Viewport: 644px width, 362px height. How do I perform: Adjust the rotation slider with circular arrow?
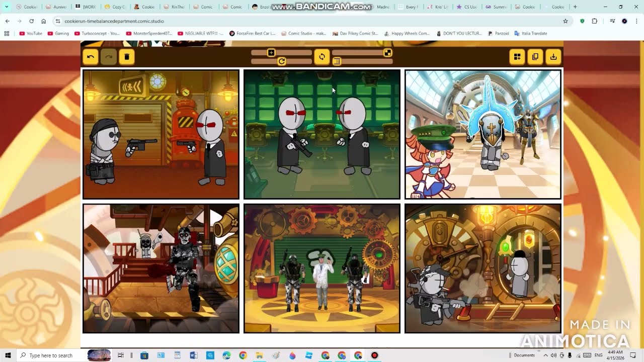(x=282, y=61)
